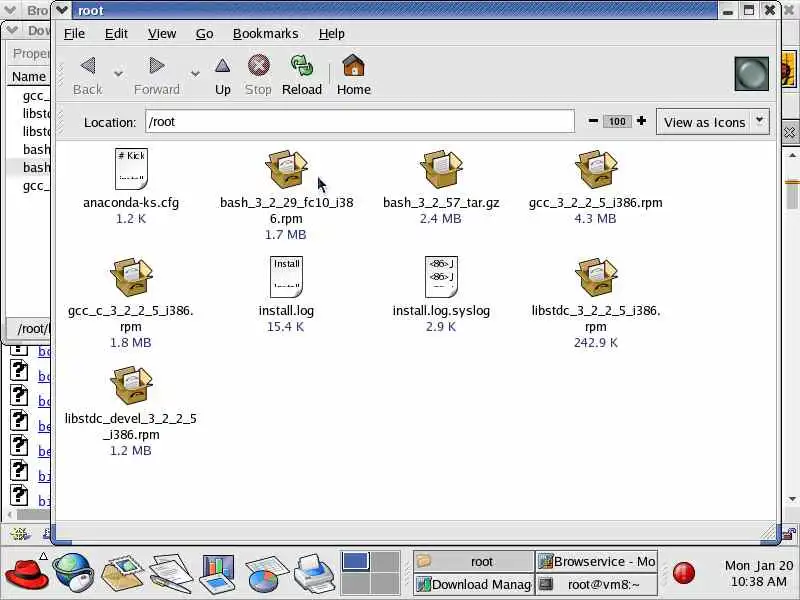Click the 2.4 MB size under bash tar.gz
The width and height of the screenshot is (800, 600).
[x=441, y=218]
